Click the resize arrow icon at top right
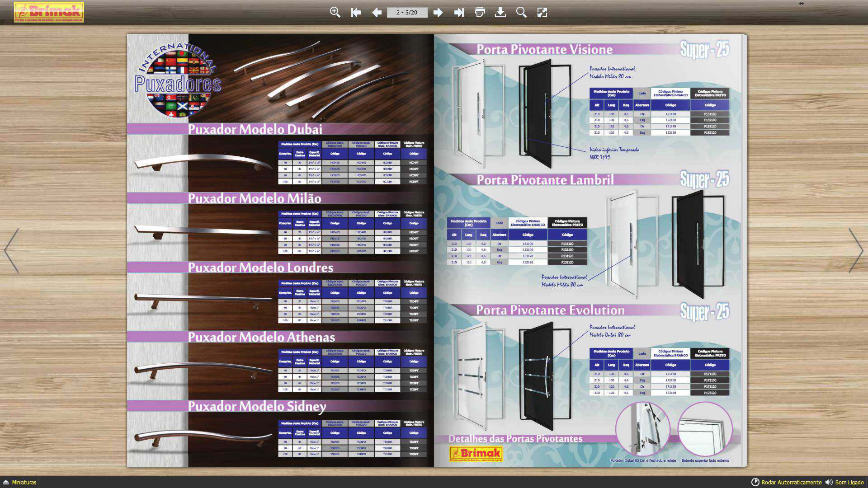The width and height of the screenshot is (868, 488). pyautogui.click(x=801, y=4)
